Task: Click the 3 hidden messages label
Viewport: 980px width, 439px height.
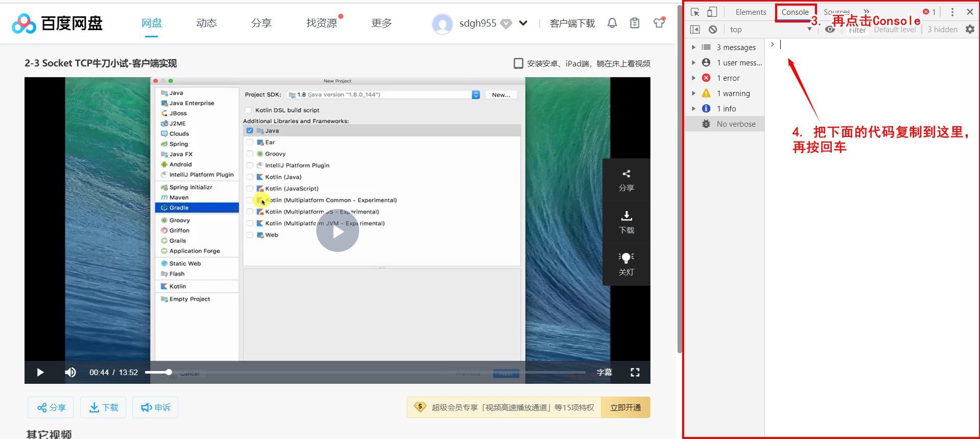Action: [942, 29]
